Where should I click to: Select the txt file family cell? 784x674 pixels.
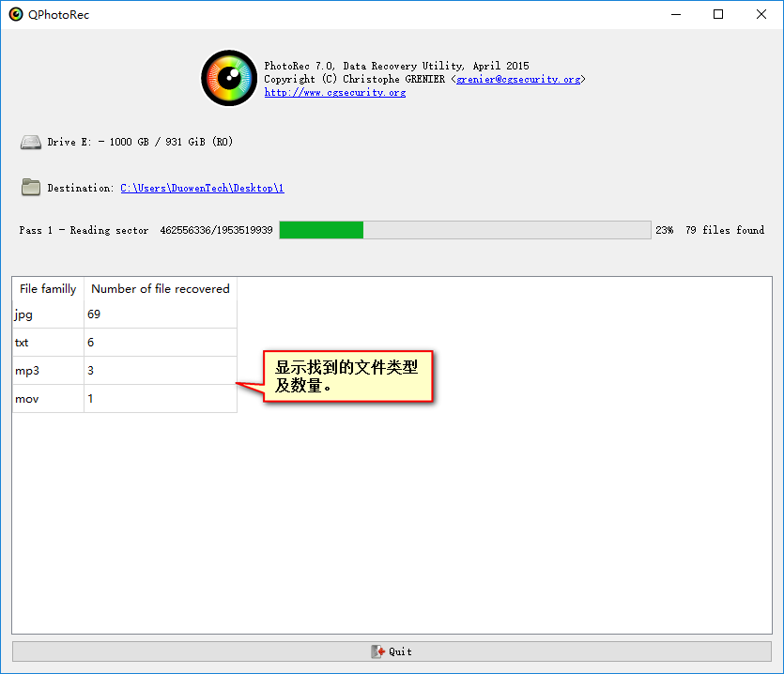click(x=48, y=343)
